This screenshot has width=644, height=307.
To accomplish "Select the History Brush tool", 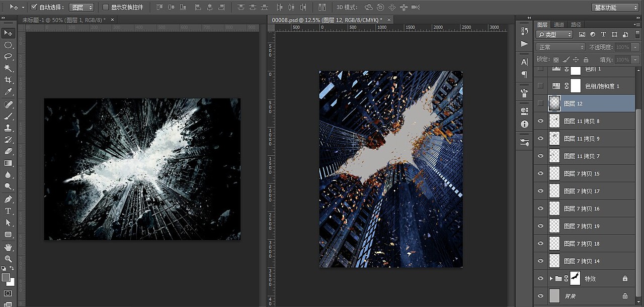I will pos(8,139).
